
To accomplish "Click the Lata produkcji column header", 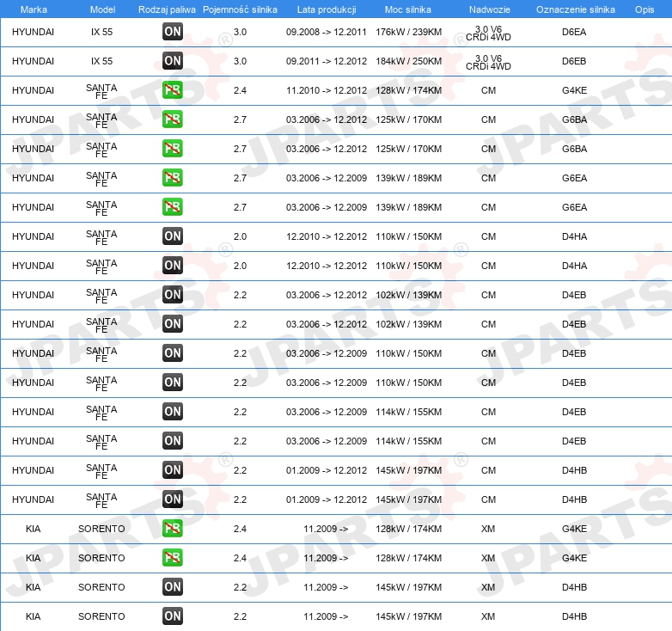I will (x=327, y=9).
